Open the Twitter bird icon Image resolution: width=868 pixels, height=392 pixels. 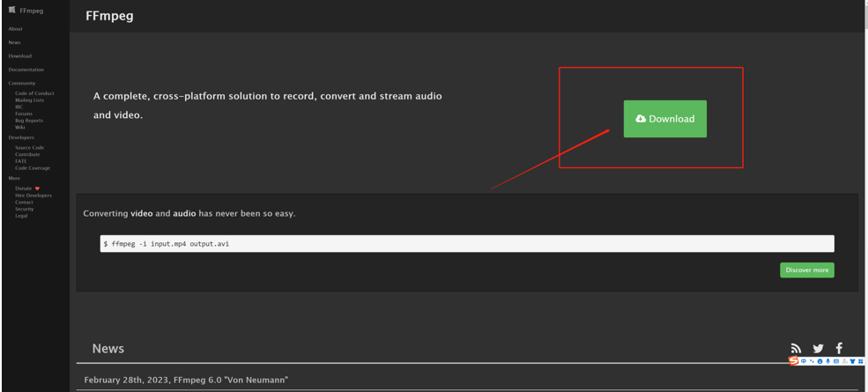point(818,348)
